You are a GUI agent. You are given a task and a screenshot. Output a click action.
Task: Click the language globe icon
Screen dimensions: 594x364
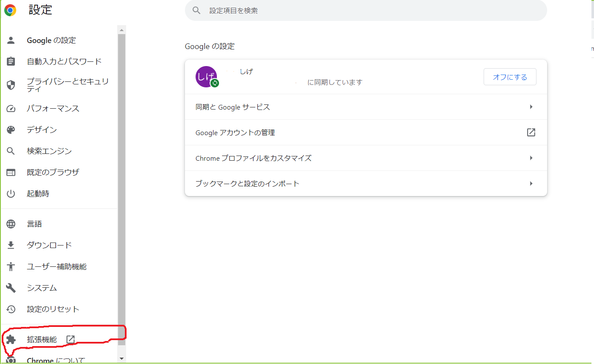click(x=11, y=224)
